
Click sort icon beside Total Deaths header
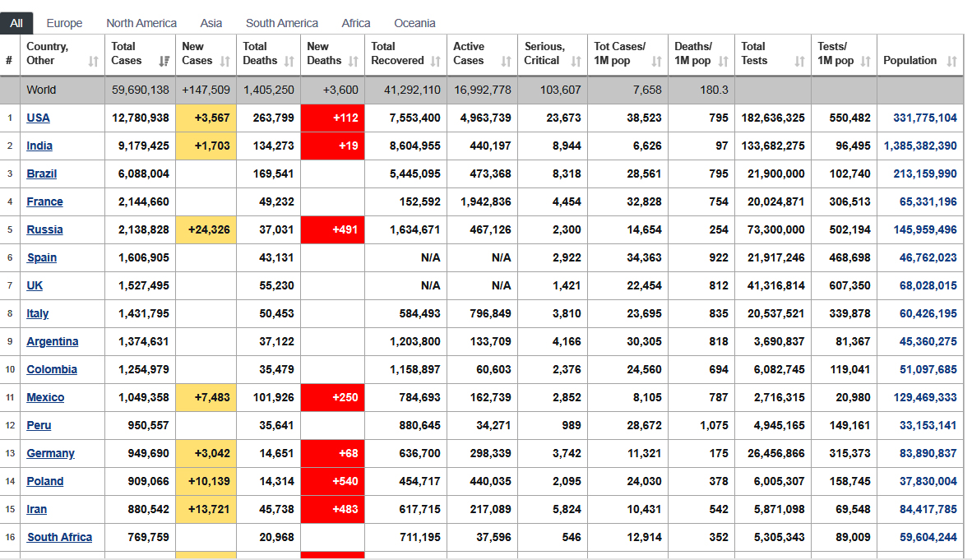[x=289, y=62]
